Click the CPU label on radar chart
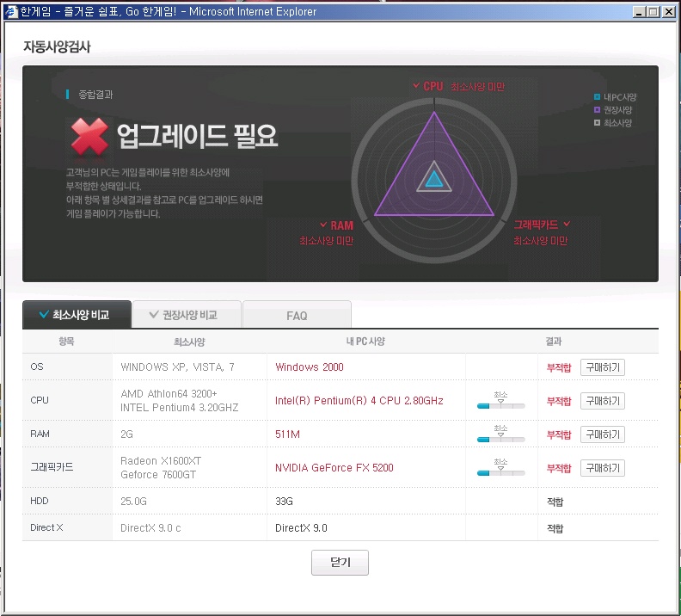 [x=433, y=86]
